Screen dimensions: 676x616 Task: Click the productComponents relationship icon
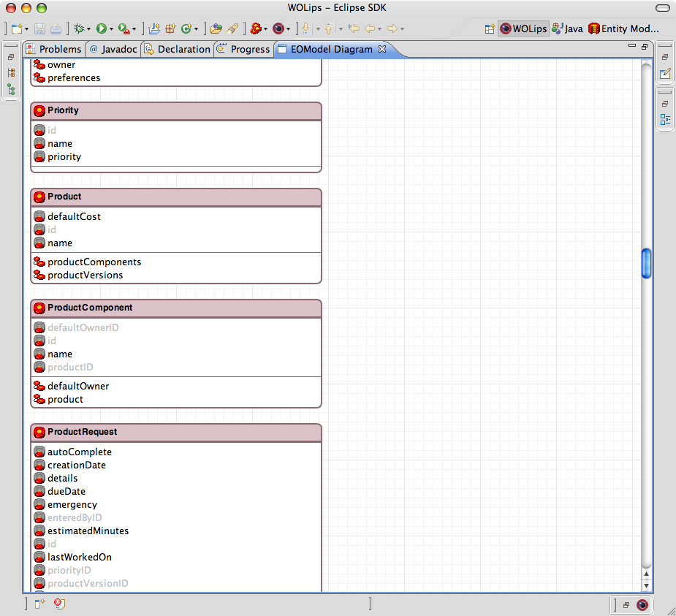coord(39,262)
